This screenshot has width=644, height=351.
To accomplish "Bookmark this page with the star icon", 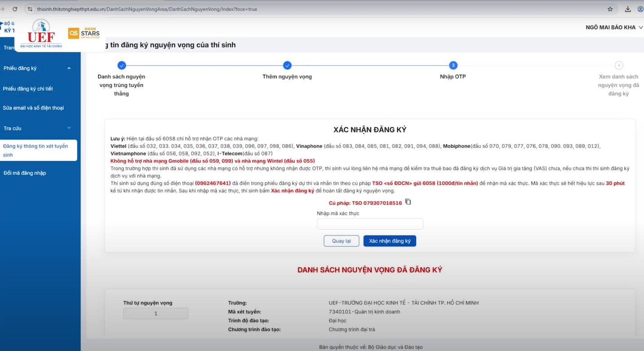I will [610, 9].
